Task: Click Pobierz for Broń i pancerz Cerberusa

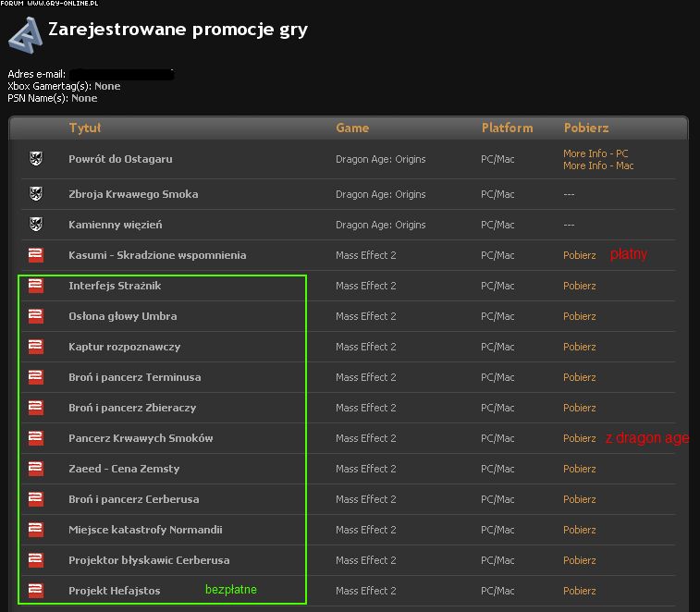Action: [x=580, y=499]
